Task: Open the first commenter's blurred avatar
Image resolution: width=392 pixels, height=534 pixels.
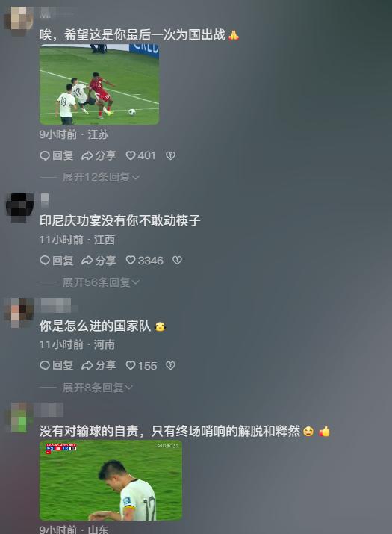Action: (19, 20)
